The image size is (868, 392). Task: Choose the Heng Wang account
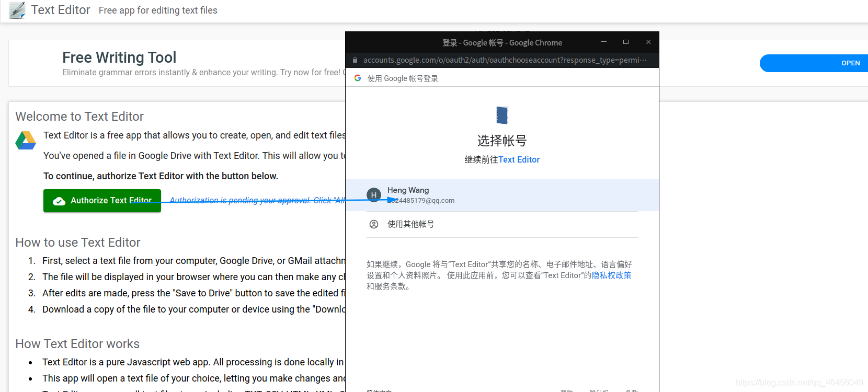tap(502, 195)
